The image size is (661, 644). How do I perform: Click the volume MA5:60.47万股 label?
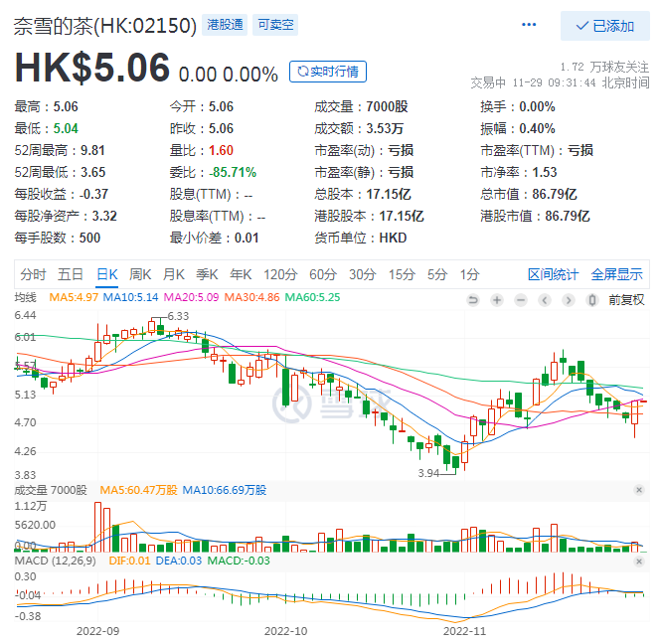pos(139,490)
